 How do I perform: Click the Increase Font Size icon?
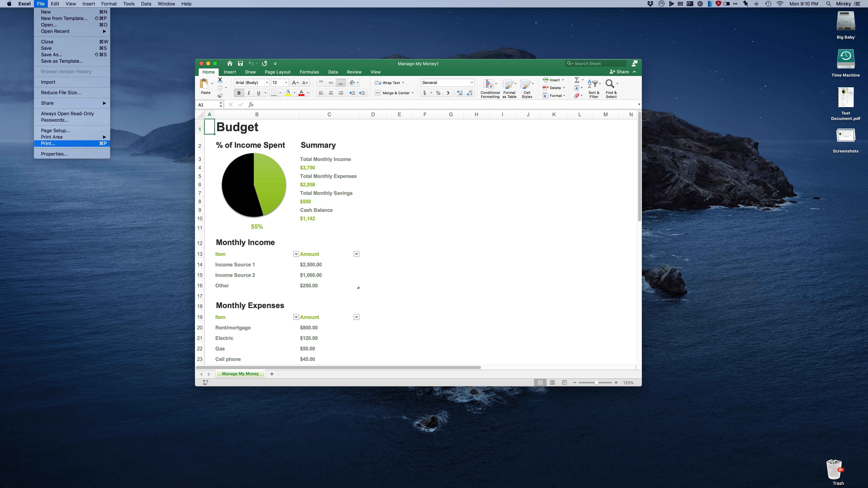tap(295, 83)
